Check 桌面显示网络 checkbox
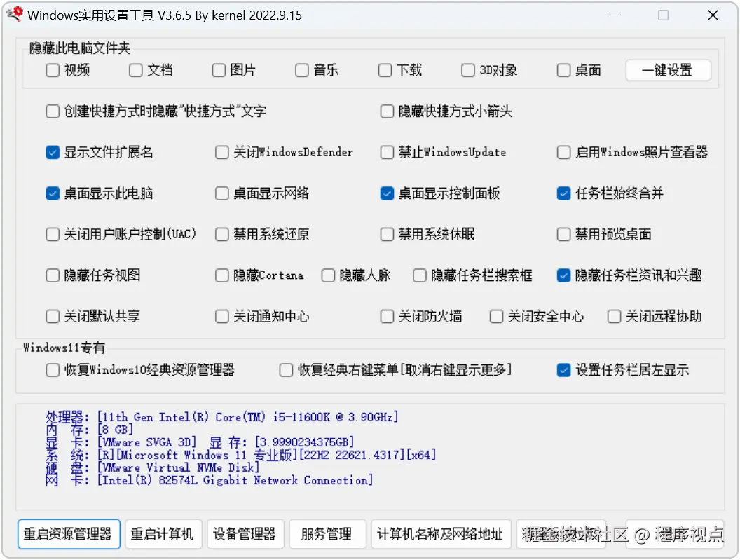Screen dimensions: 740x560 tap(221, 193)
